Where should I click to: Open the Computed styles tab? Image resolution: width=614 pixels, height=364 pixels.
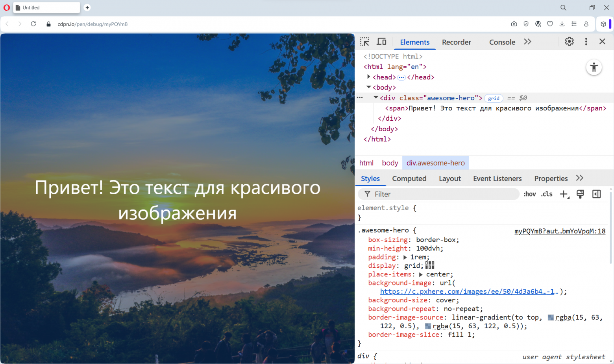(409, 178)
